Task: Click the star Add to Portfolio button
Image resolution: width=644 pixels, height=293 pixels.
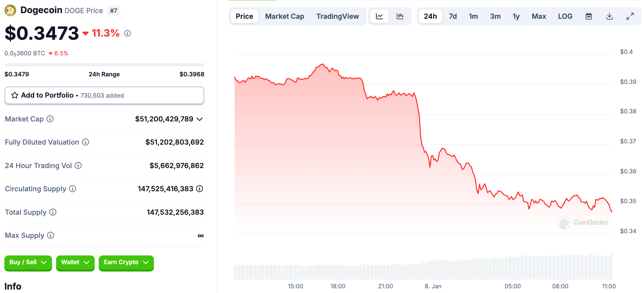Action: pyautogui.click(x=104, y=95)
